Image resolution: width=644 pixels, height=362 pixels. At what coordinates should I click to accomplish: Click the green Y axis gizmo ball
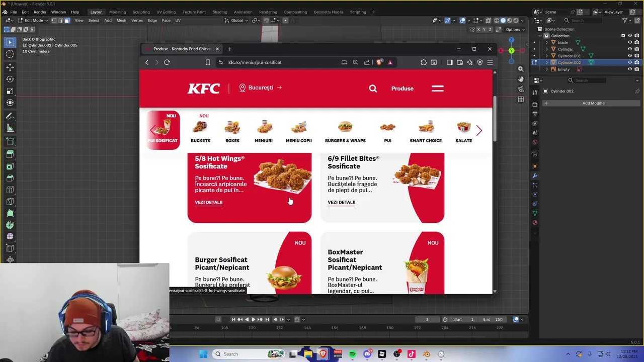pos(511,51)
